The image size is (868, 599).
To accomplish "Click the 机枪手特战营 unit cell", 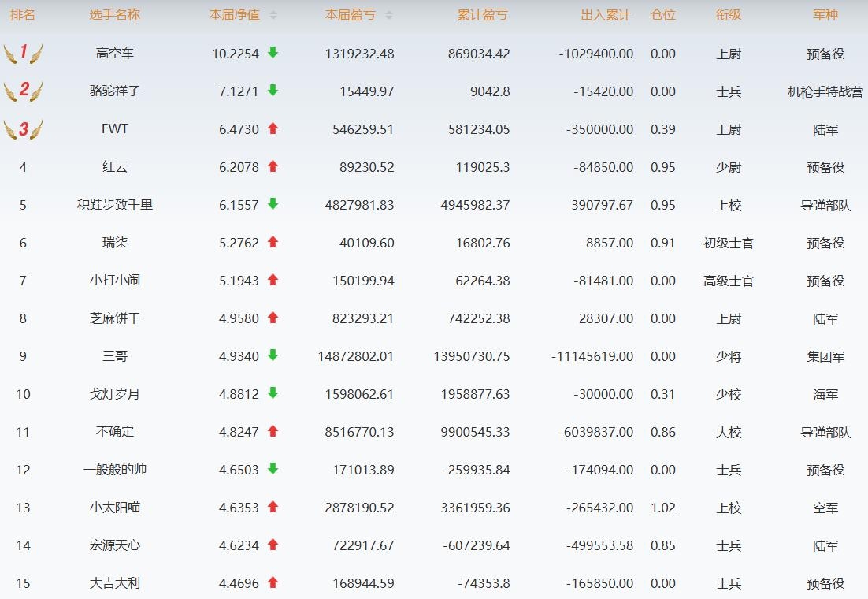I will [825, 91].
